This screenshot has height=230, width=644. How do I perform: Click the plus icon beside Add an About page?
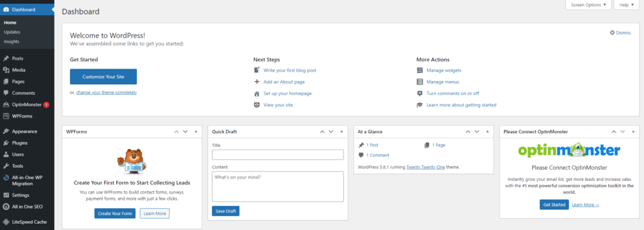click(257, 82)
